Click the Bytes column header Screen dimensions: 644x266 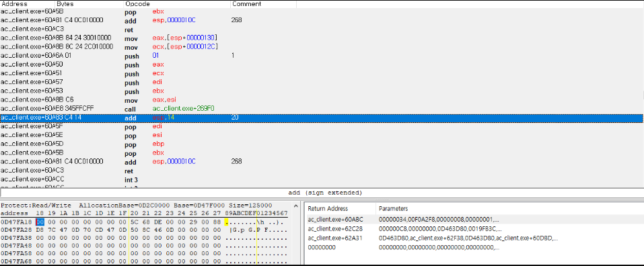tap(90, 3)
